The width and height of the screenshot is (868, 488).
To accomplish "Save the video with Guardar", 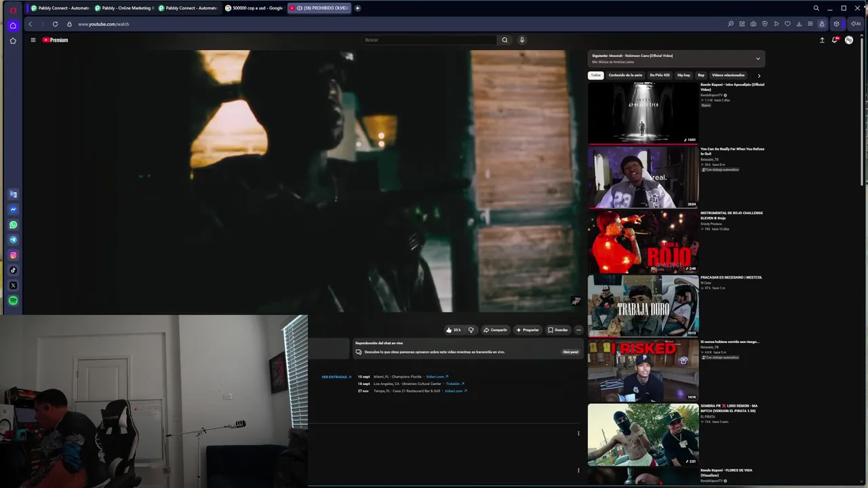I will coord(558,330).
